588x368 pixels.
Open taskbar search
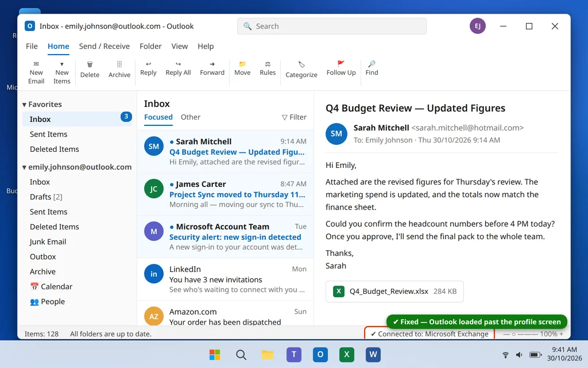pos(241,354)
